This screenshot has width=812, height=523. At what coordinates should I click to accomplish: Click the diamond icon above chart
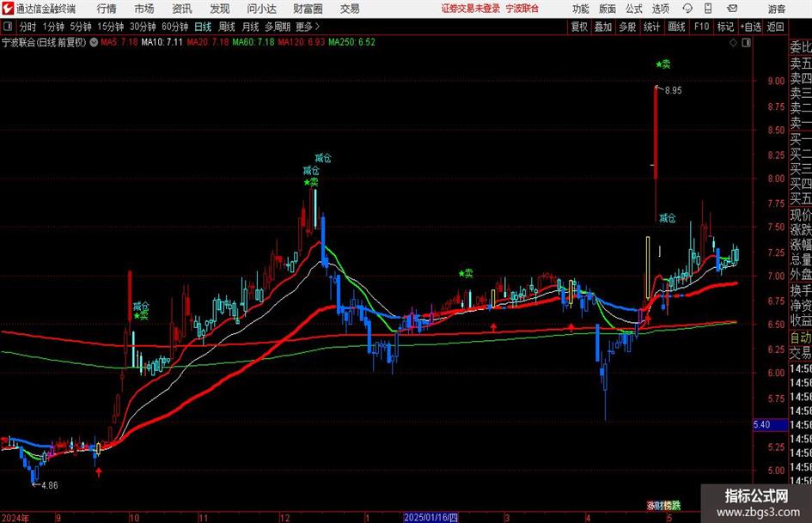pos(733,42)
